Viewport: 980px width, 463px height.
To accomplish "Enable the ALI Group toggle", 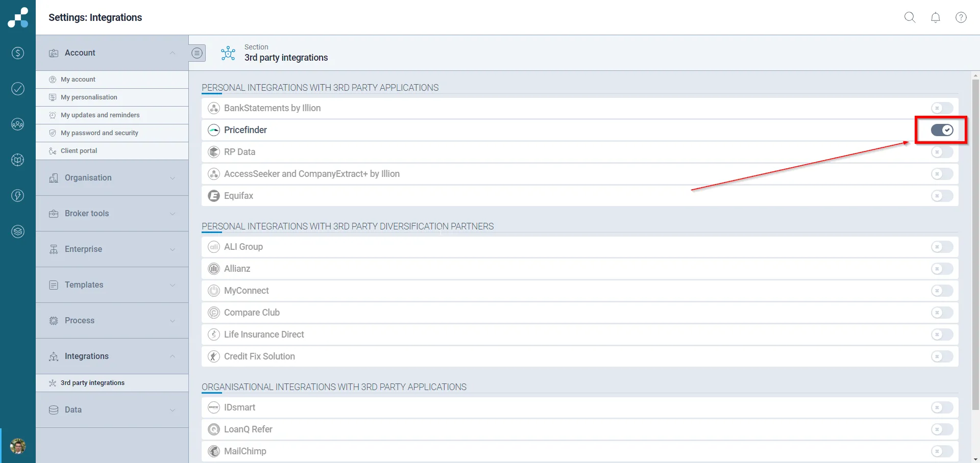I will coord(942,247).
